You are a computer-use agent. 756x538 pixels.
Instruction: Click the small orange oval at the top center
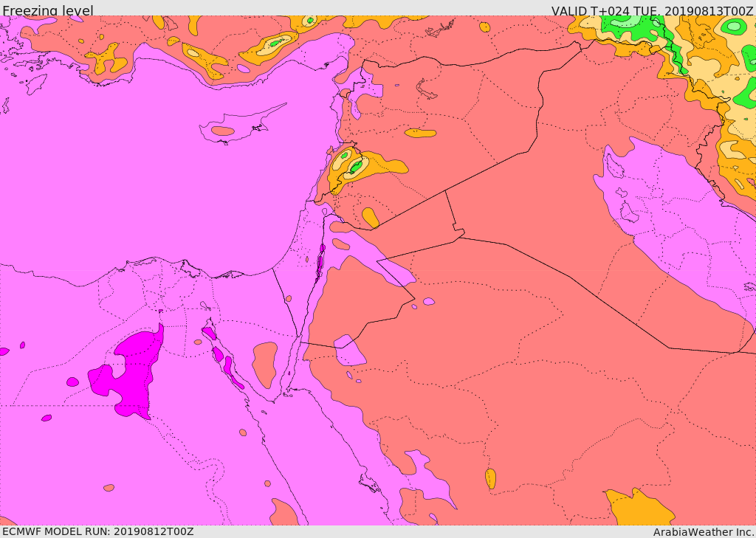pos(484,27)
